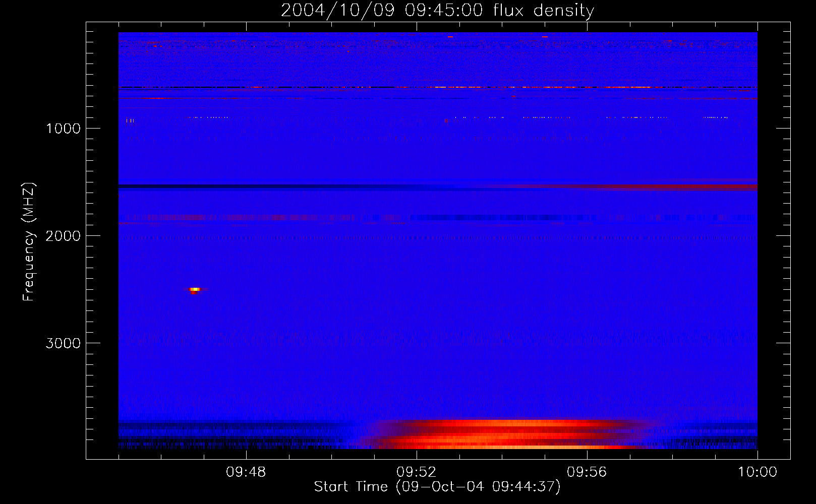Click the 'Frequency (MHZ)' axis label
Viewport: 816px width, 504px height.
[x=29, y=242]
